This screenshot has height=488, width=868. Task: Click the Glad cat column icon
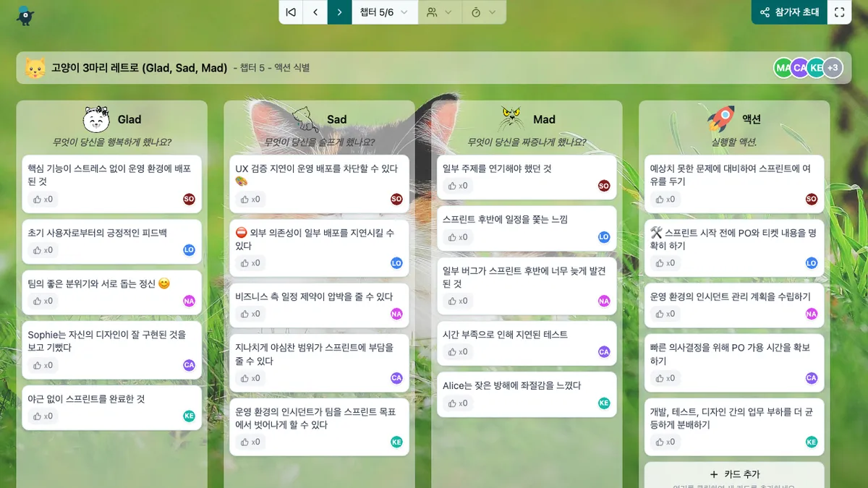point(96,119)
